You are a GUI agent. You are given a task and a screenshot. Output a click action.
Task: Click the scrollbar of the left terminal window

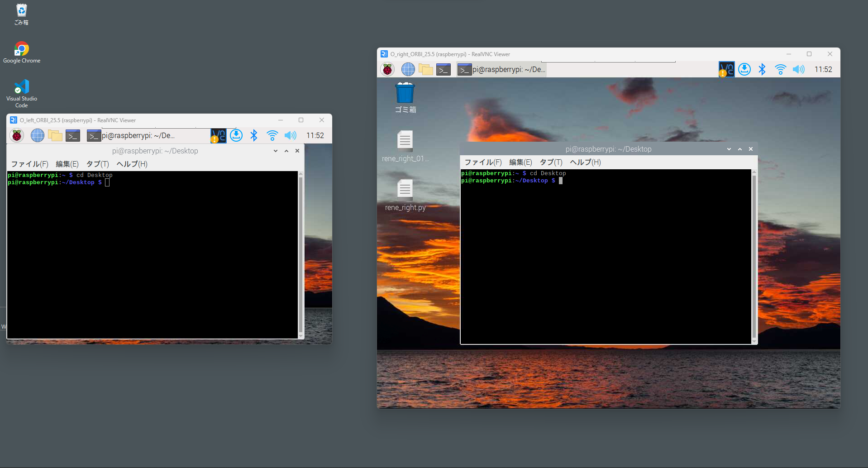click(300, 253)
